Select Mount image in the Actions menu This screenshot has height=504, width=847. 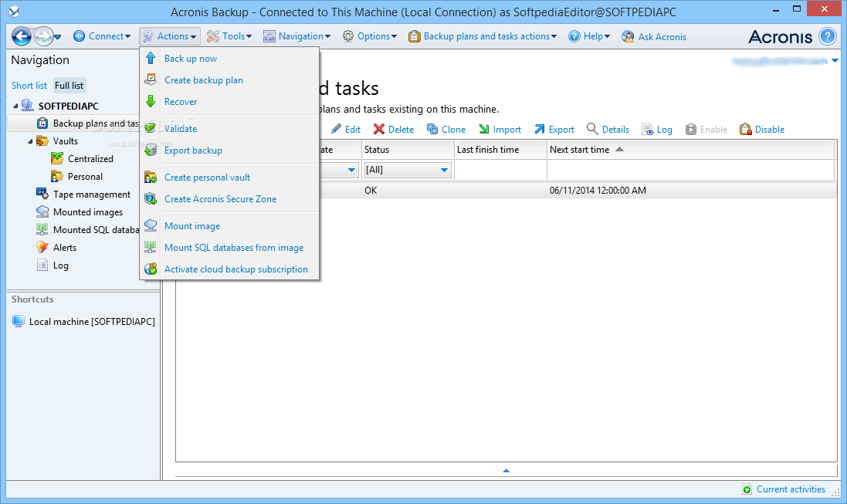pyautogui.click(x=191, y=226)
